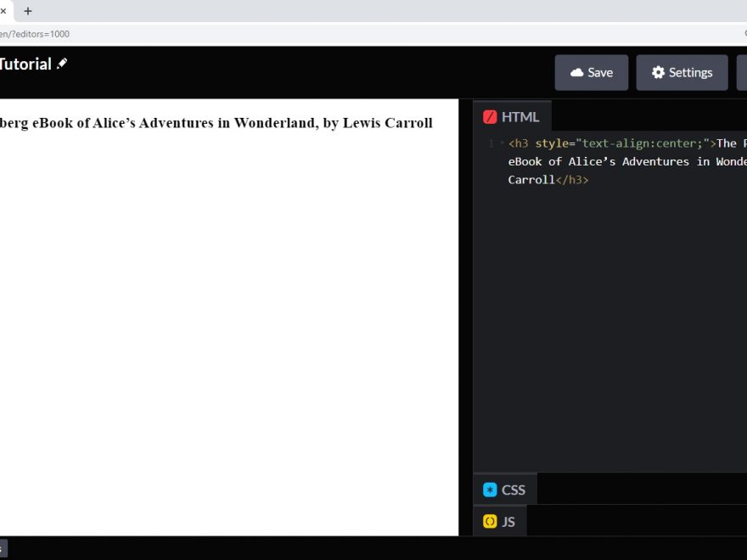Close the current browser tab
The image size is (747, 560).
[x=3, y=11]
